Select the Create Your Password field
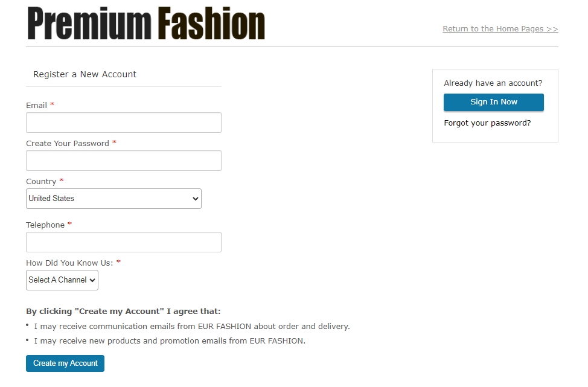588x387 pixels. coord(124,161)
